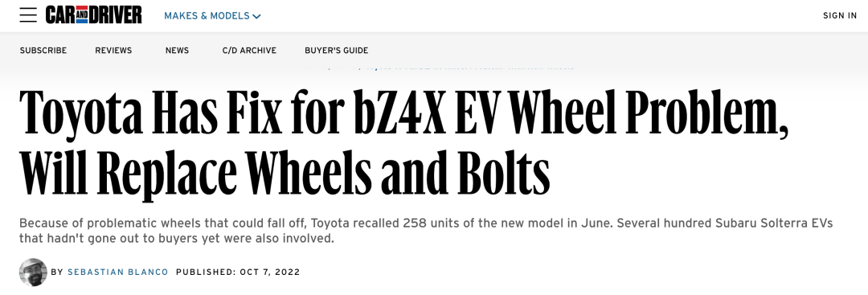868x295 pixels.
Task: Click 'Subaru Solterra EVs' in the subtitle
Action: tap(774, 223)
